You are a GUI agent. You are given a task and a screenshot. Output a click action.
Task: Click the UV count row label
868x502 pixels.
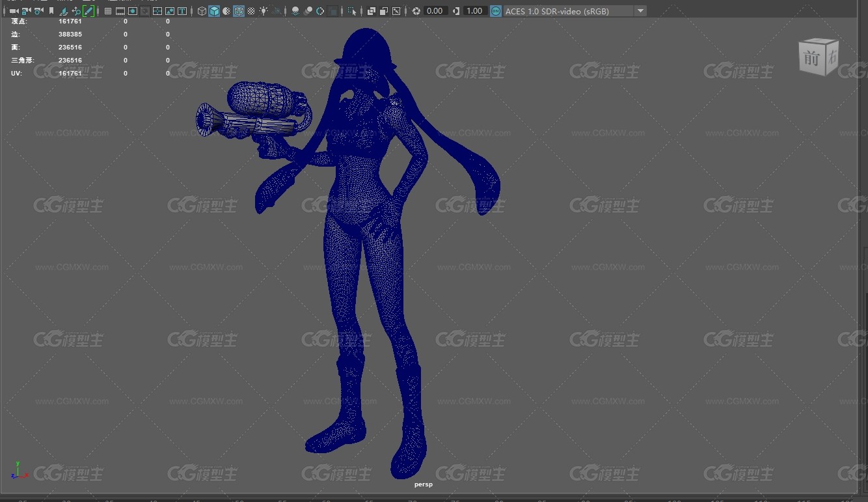(x=16, y=73)
